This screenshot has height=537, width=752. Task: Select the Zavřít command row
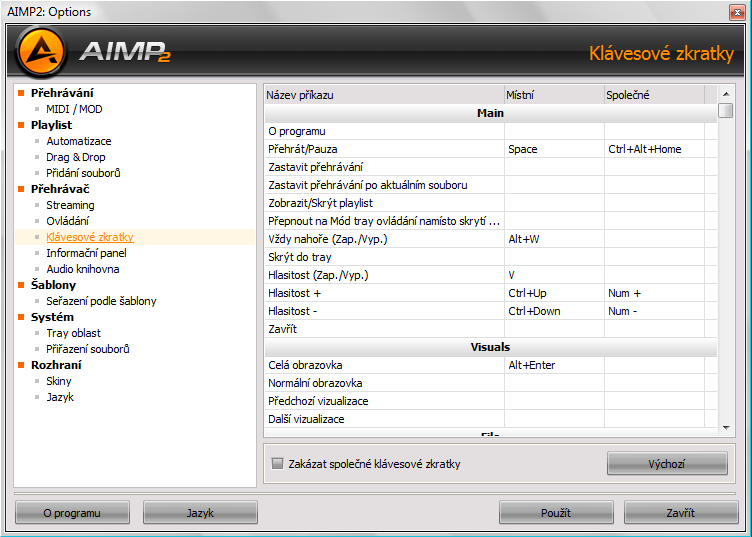pos(491,329)
